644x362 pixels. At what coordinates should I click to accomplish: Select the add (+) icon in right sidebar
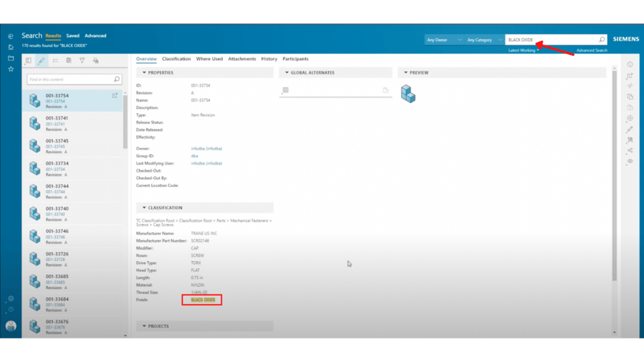click(x=629, y=118)
